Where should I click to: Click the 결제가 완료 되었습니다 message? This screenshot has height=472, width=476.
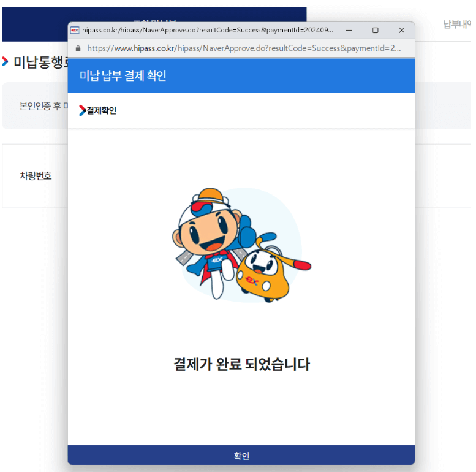(241, 364)
